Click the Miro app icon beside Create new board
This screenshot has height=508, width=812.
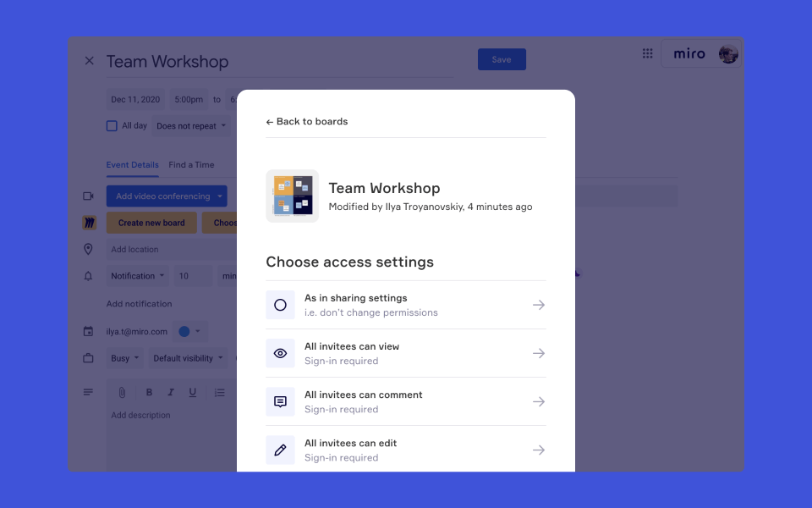click(89, 223)
